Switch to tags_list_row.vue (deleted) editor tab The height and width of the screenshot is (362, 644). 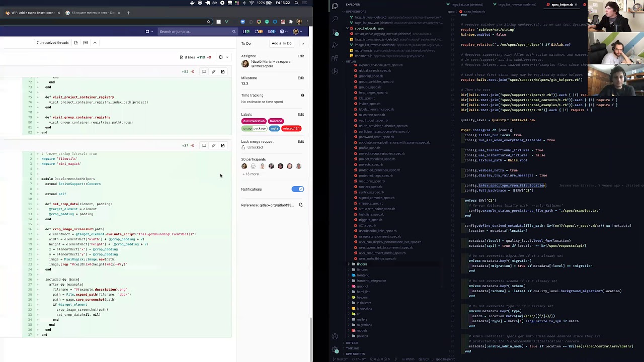[517, 5]
